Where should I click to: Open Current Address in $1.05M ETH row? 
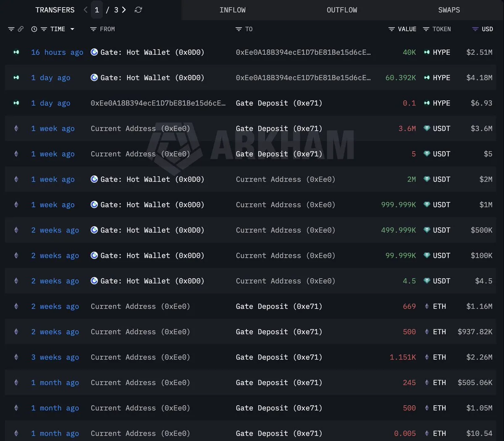(x=140, y=408)
